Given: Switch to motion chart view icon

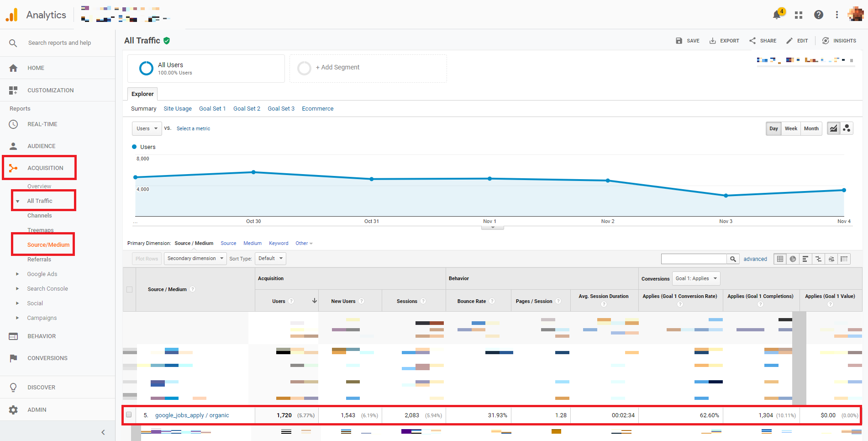Looking at the screenshot, I should [847, 128].
